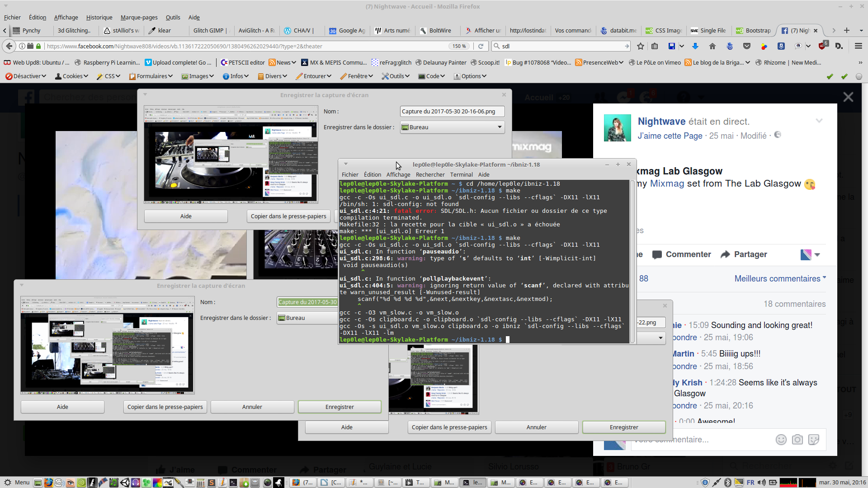Open the terminal's Rechercher menu
The height and width of the screenshot is (488, 868).
(430, 174)
